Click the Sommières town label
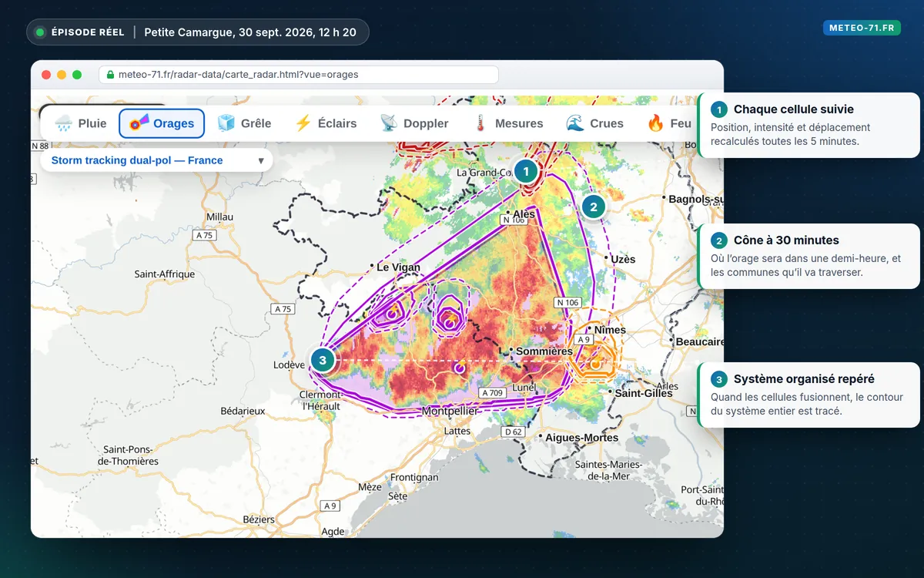 (x=544, y=351)
